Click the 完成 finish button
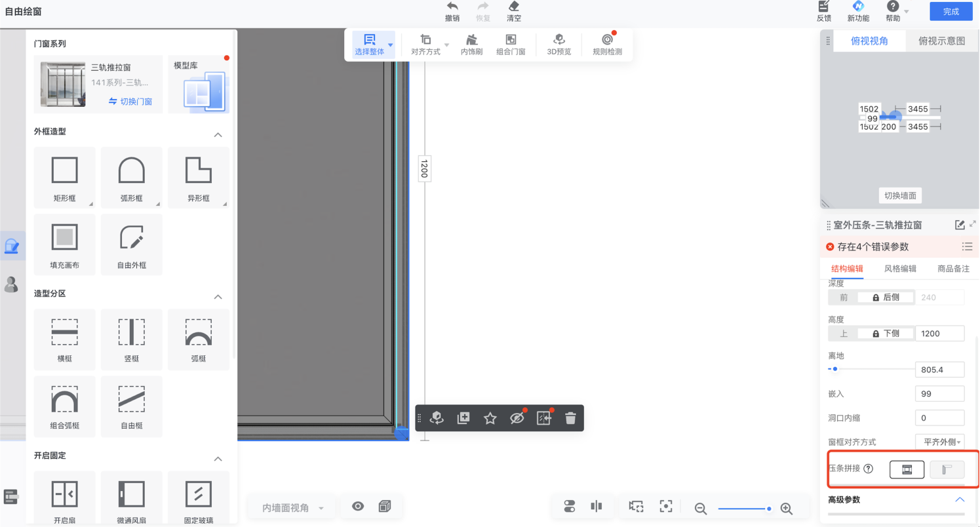This screenshot has height=527, width=980. (x=951, y=11)
